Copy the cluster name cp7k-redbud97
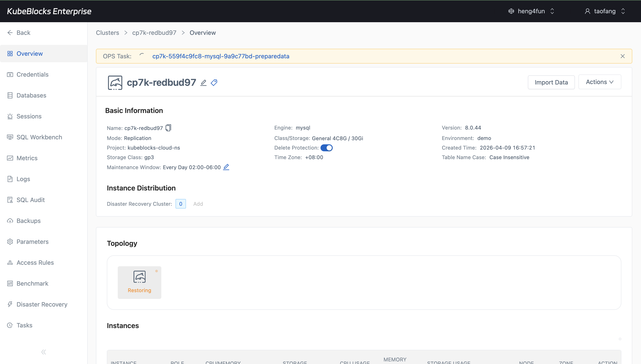This screenshot has height=364, width=641. [x=168, y=128]
